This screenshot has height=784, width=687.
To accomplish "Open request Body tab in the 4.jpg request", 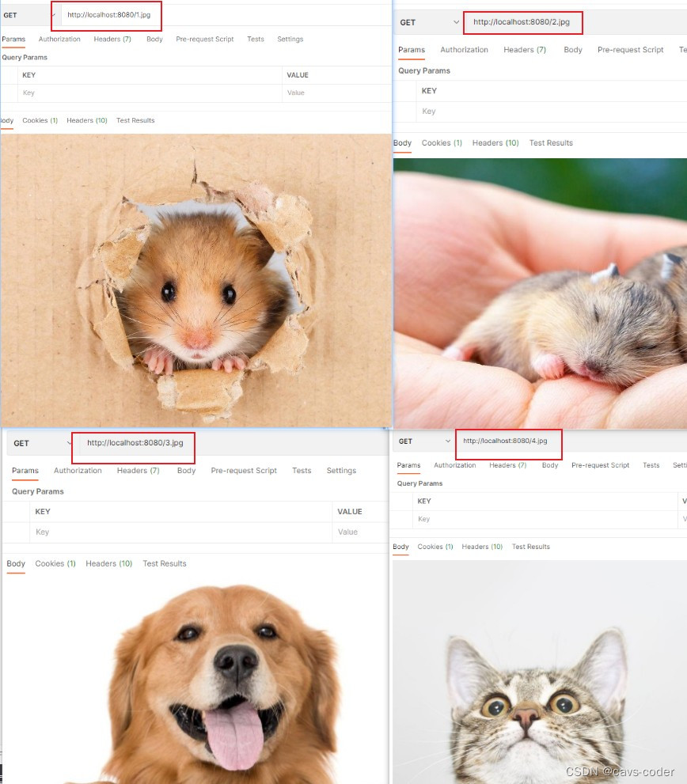I will point(550,465).
